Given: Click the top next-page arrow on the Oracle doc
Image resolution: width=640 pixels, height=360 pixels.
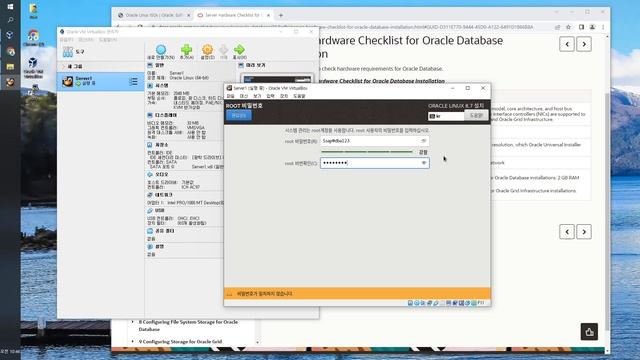Looking at the screenshot, I should (x=584, y=44).
